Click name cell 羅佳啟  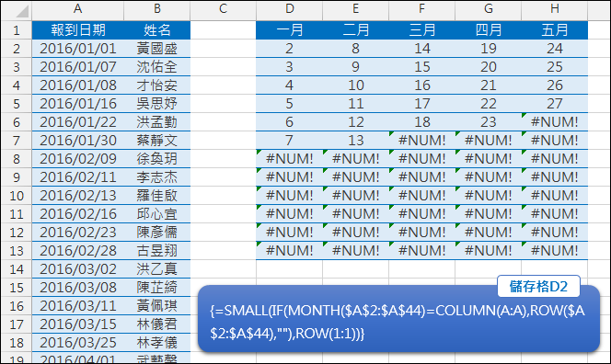[157, 196]
